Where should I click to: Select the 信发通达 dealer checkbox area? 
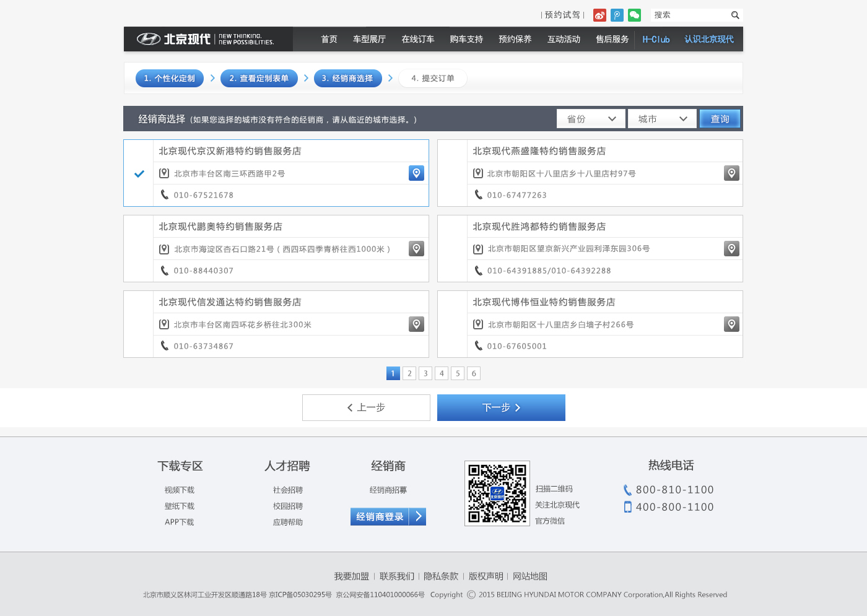tap(139, 324)
